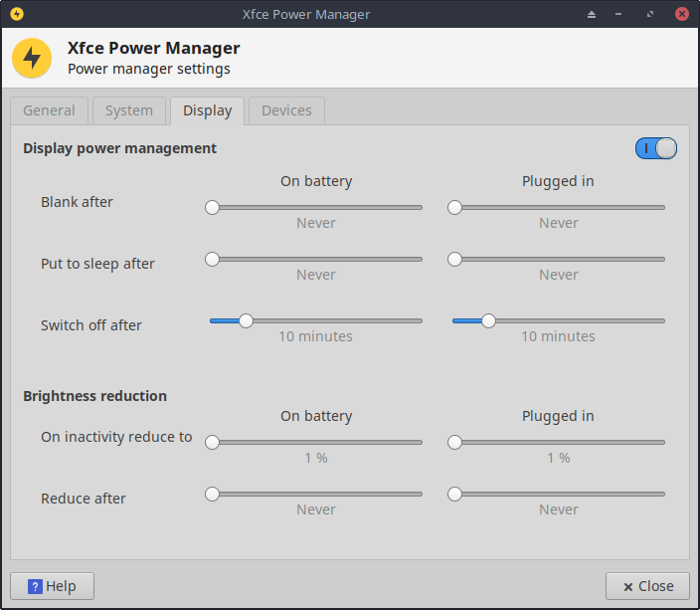Image resolution: width=700 pixels, height=610 pixels.
Task: Roll up the window using the title bar arrow
Action: pyautogui.click(x=593, y=15)
